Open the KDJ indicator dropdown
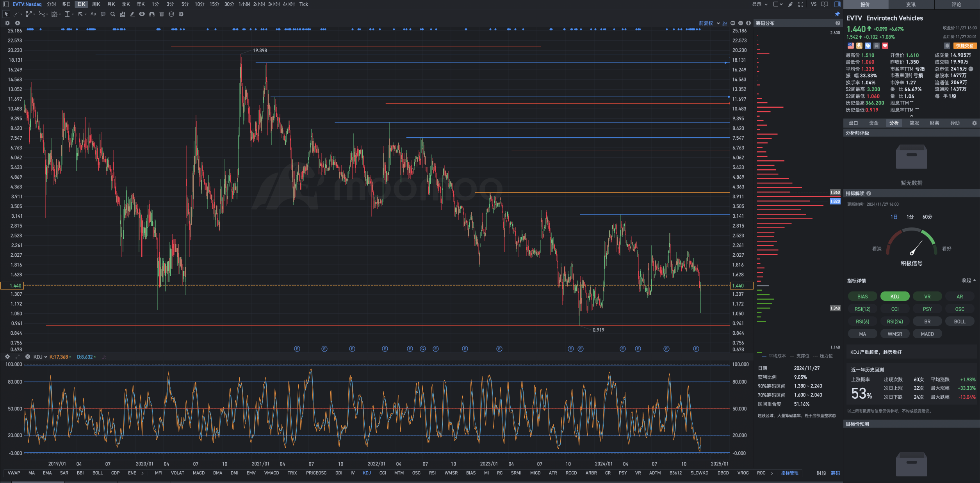Image resolution: width=980 pixels, height=483 pixels. coord(40,357)
